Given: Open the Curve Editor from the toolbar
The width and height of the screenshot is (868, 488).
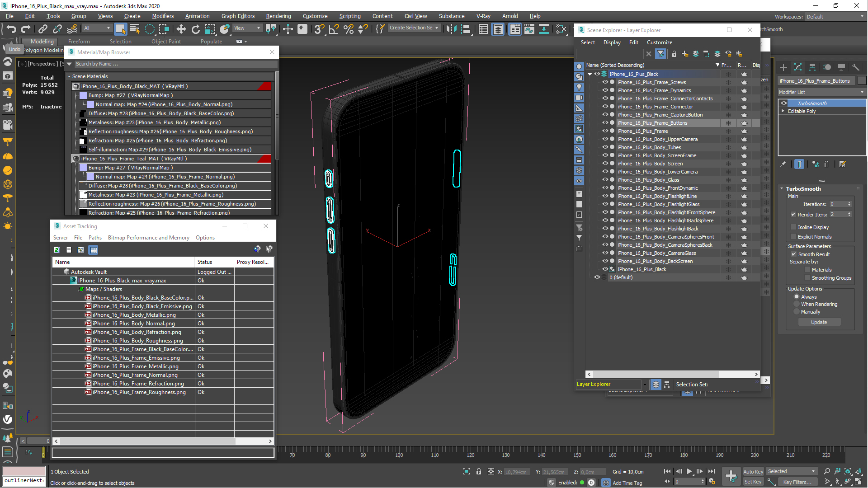Looking at the screenshot, I should point(529,29).
